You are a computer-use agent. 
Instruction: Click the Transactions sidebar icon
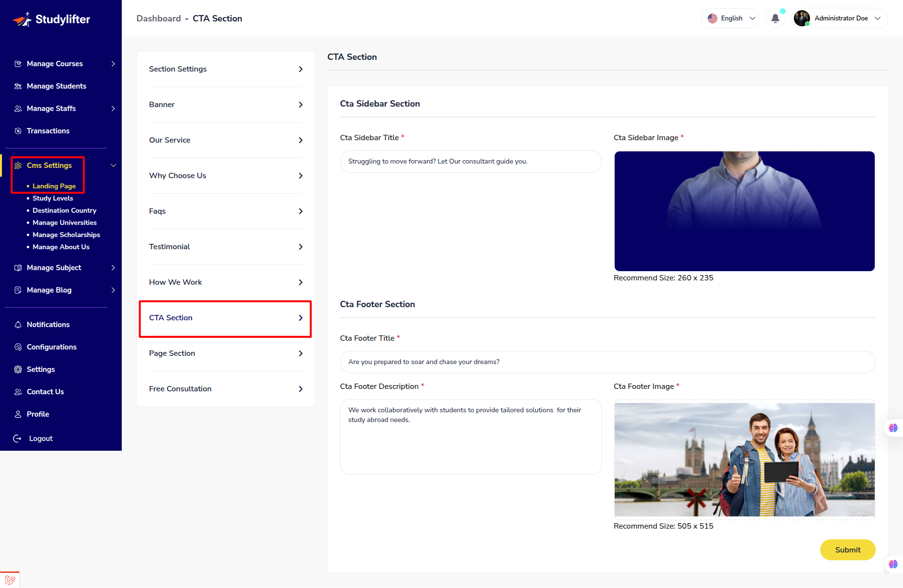pyautogui.click(x=18, y=131)
